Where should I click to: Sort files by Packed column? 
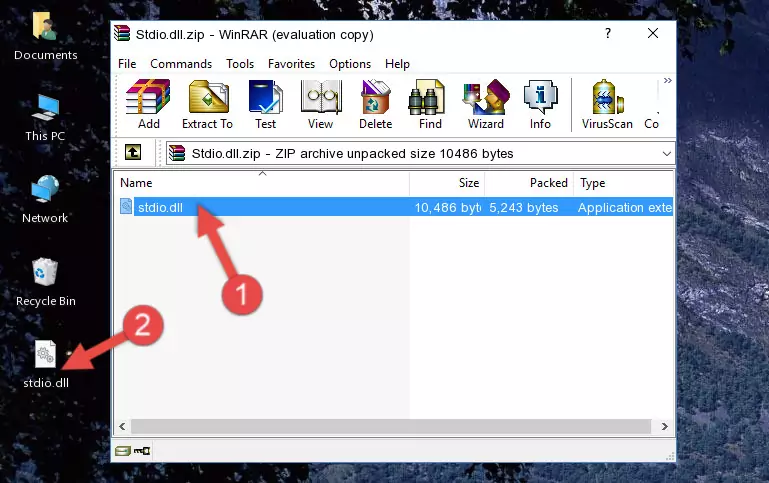pyautogui.click(x=529, y=183)
